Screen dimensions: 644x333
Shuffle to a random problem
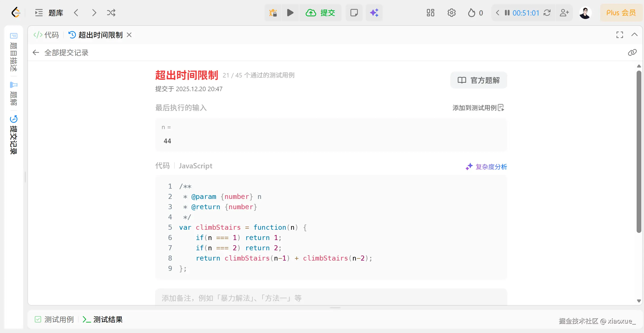pos(111,12)
